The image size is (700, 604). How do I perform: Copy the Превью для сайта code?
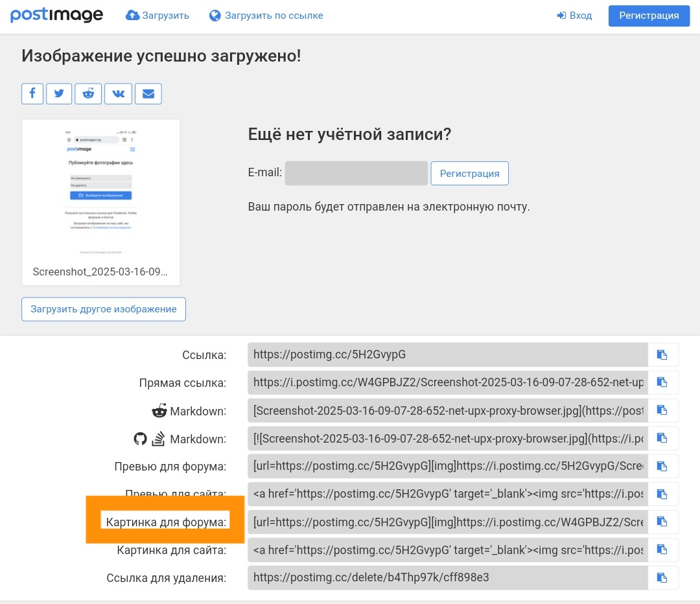pos(662,494)
